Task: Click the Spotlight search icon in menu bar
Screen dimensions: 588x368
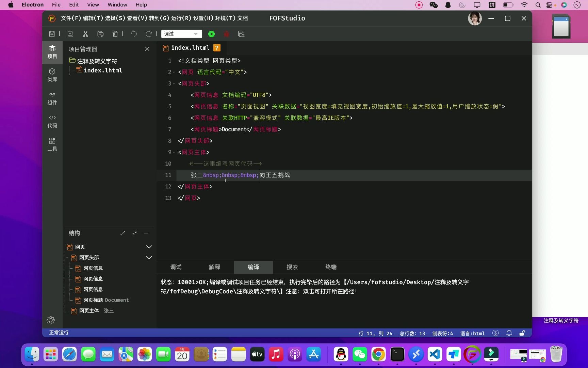Action: pos(538,5)
